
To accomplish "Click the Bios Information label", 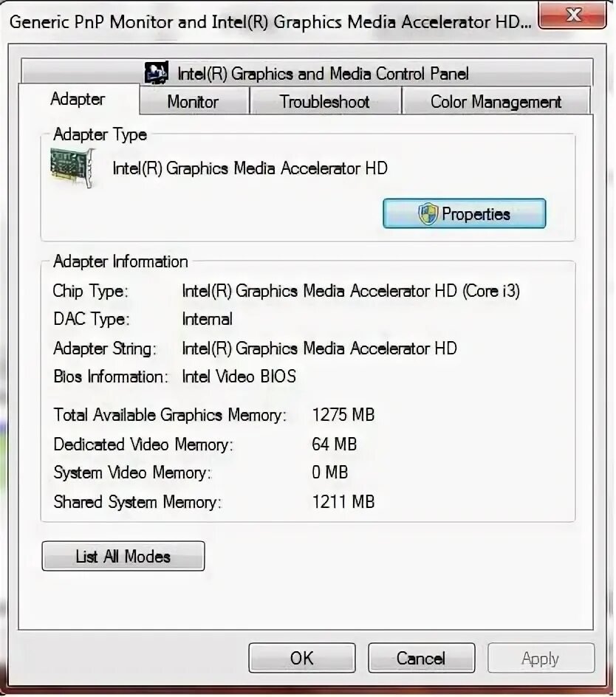I will pos(111,377).
